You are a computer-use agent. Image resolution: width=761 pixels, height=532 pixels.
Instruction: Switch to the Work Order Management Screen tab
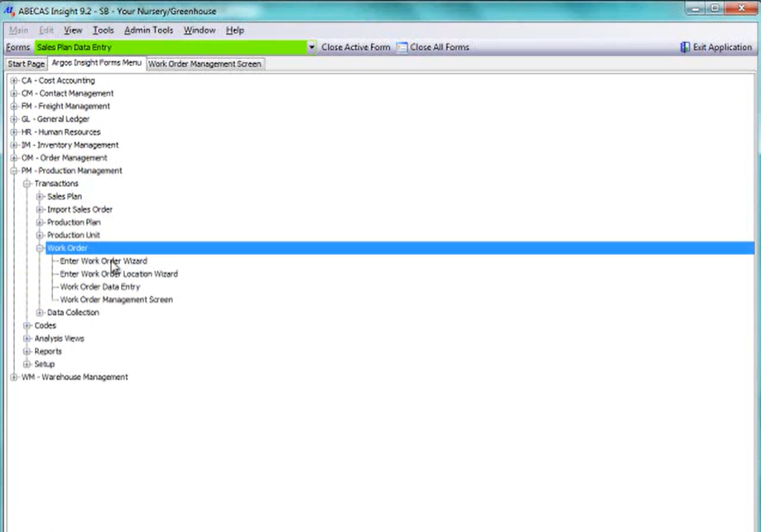(205, 62)
